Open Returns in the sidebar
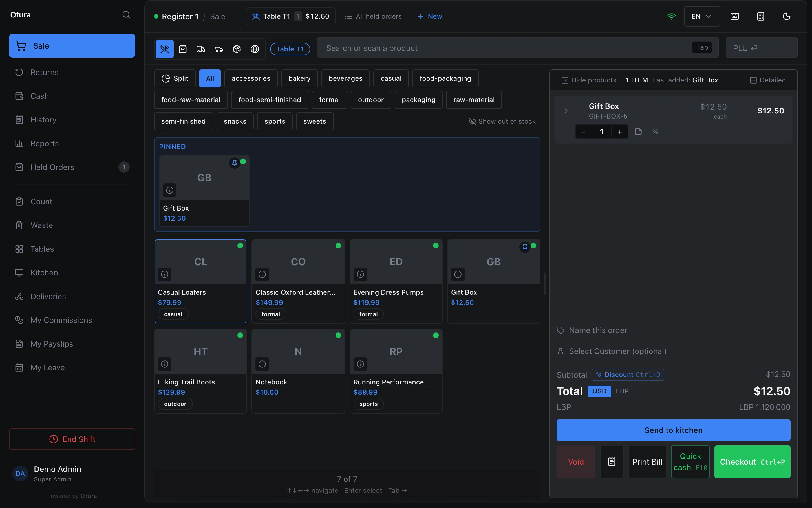This screenshot has height=508, width=812. (72, 72)
